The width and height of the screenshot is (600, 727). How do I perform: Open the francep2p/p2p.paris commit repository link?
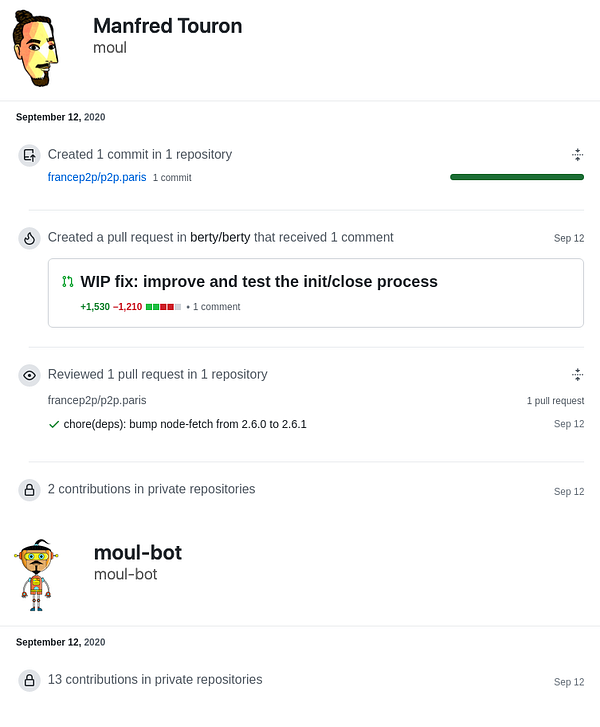coord(97,177)
